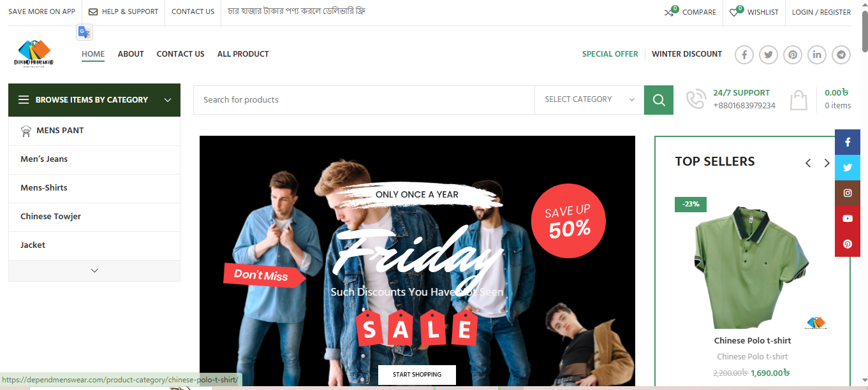Click the Start Shopping banner button
868x390 pixels.
(417, 375)
